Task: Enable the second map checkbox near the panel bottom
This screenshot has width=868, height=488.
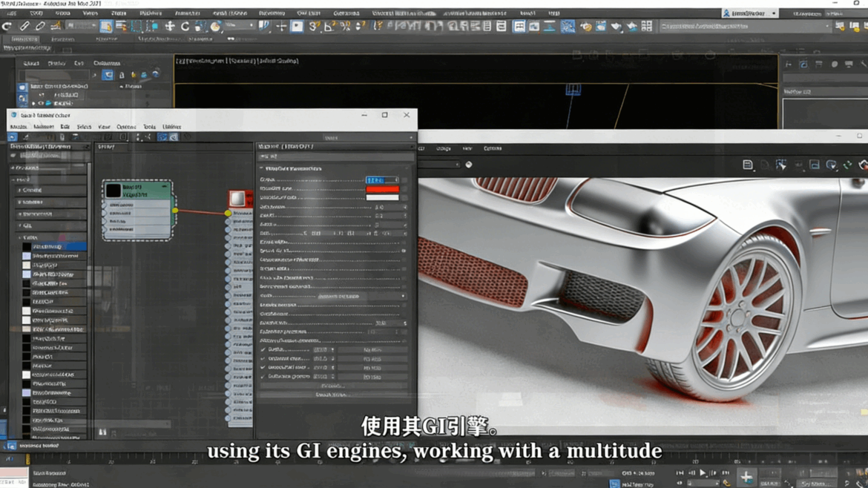Action: click(x=263, y=358)
